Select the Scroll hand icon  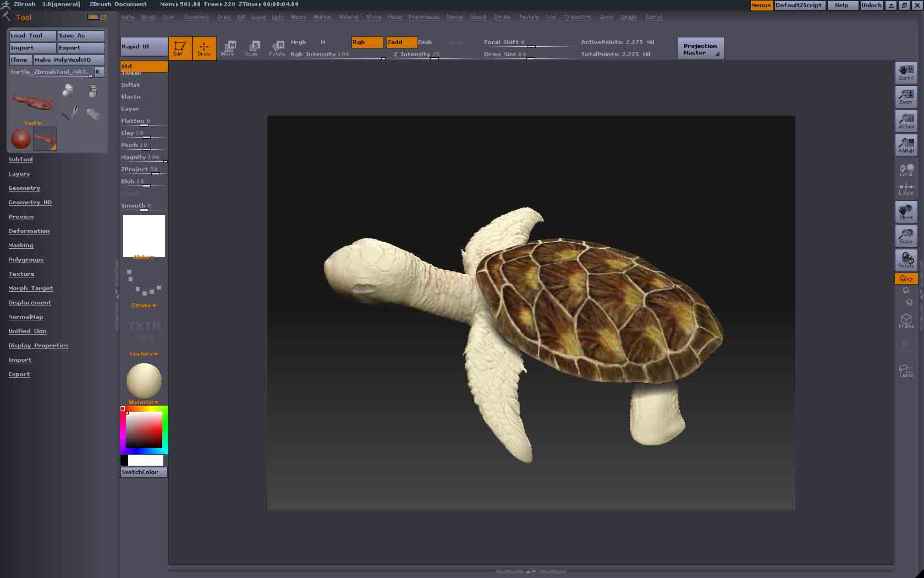click(x=906, y=72)
